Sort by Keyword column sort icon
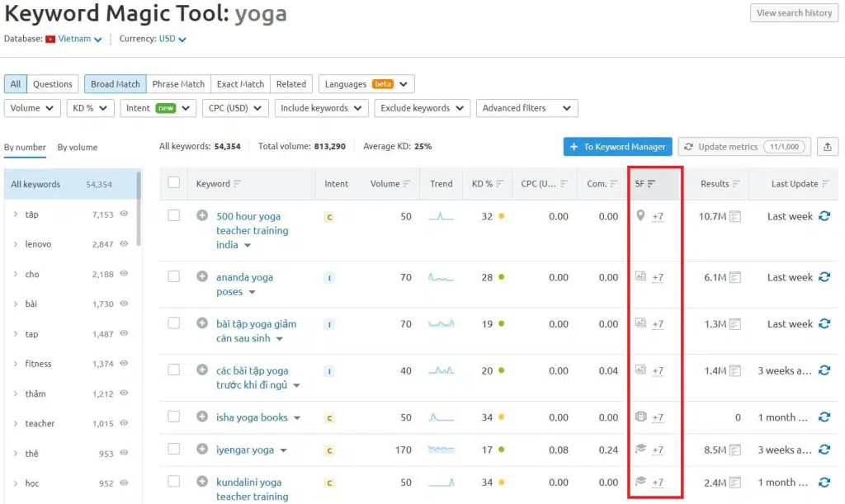 (237, 184)
